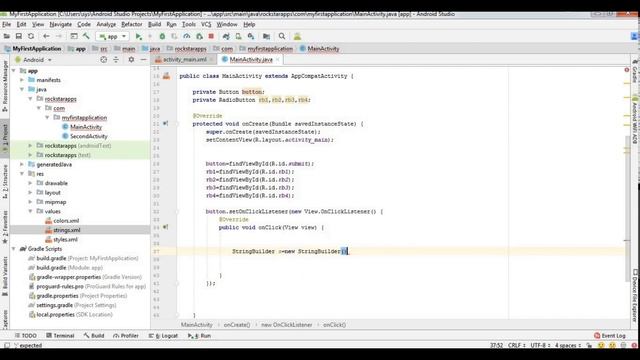Screen dimensions: 640x360
Task: Open Project panel gear settings
Action: pos(131,60)
